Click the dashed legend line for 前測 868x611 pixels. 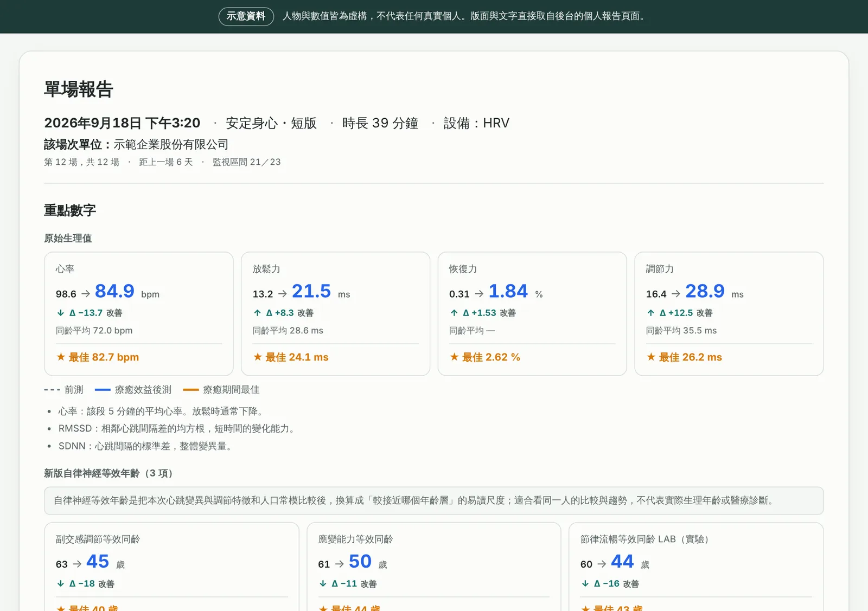52,390
